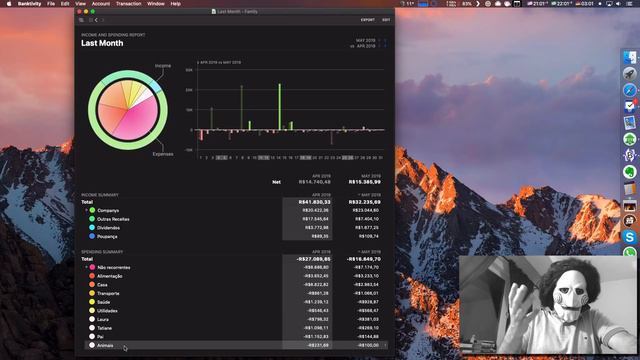Click the Spending Summary Total row label
Viewport: 640px width, 360px height.
(x=87, y=259)
